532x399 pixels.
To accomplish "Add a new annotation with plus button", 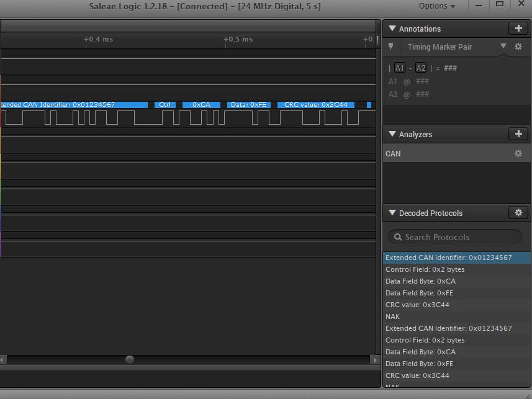I will point(518,29).
